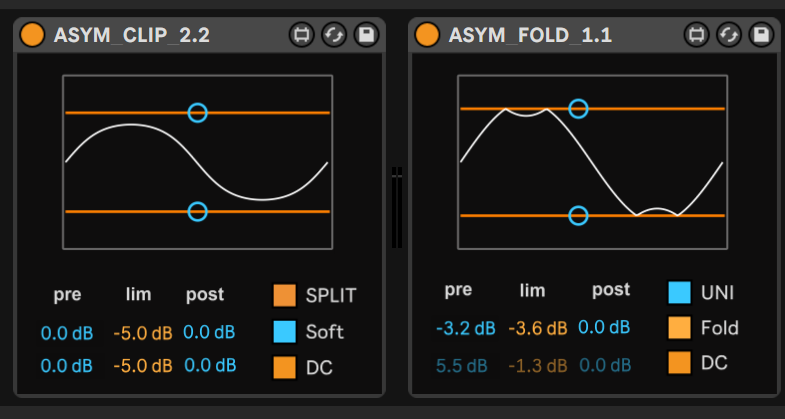The width and height of the screenshot is (785, 419).
Task: Toggle the SPLIT switch in ASYM_CLIP
Action: 285,295
